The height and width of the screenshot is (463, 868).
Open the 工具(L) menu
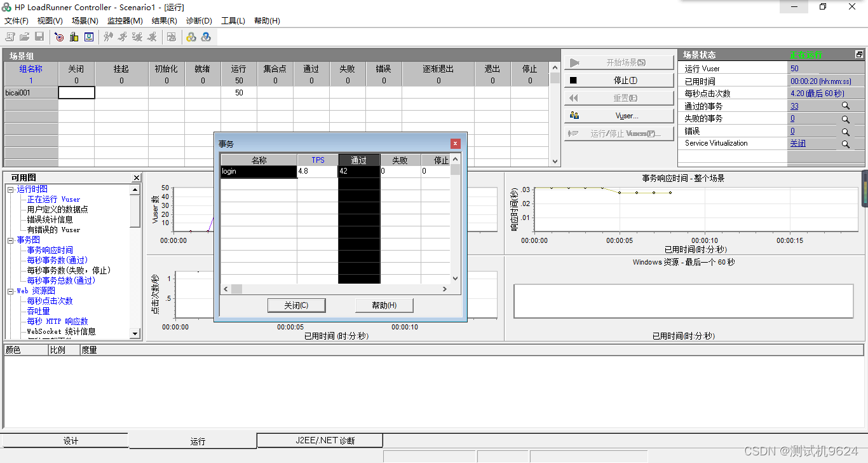[233, 21]
